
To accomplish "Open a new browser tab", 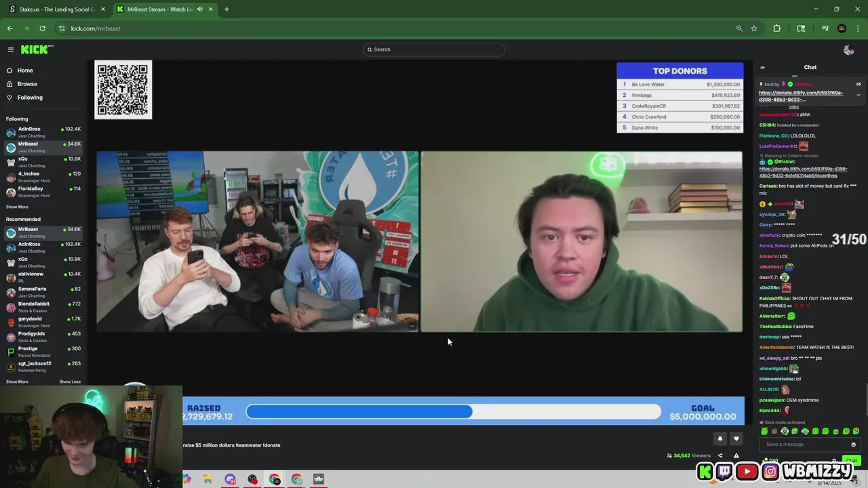I will [226, 9].
